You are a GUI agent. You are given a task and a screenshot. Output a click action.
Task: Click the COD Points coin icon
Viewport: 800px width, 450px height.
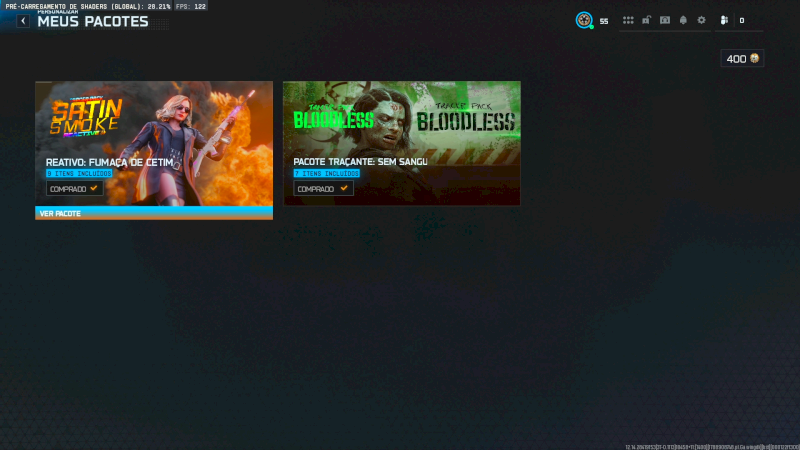pyautogui.click(x=755, y=58)
